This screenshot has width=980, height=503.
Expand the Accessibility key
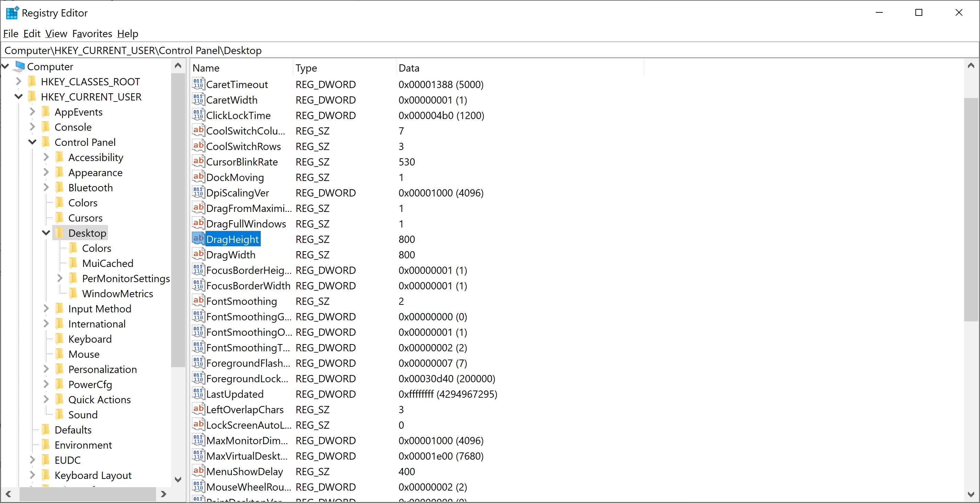pyautogui.click(x=46, y=157)
